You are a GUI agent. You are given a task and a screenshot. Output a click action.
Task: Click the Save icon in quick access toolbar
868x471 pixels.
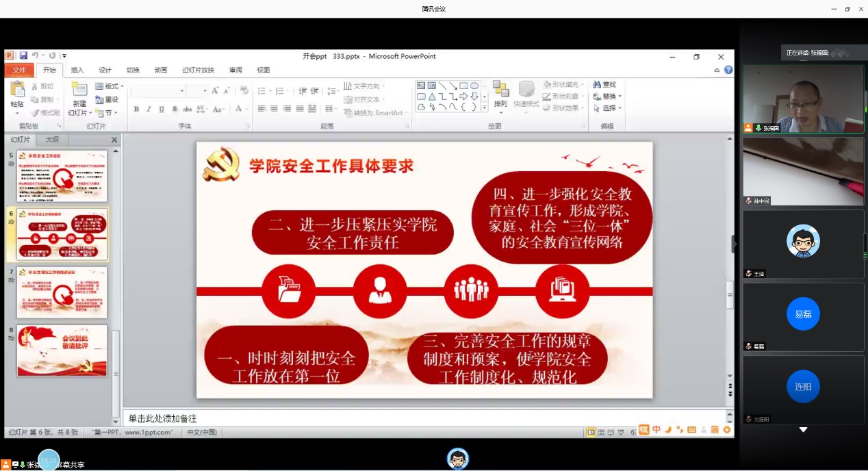24,55
